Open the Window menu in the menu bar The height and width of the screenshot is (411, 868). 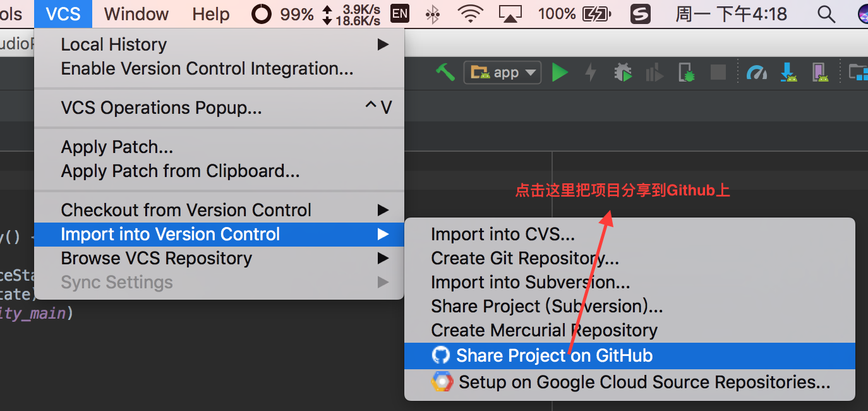(x=136, y=14)
